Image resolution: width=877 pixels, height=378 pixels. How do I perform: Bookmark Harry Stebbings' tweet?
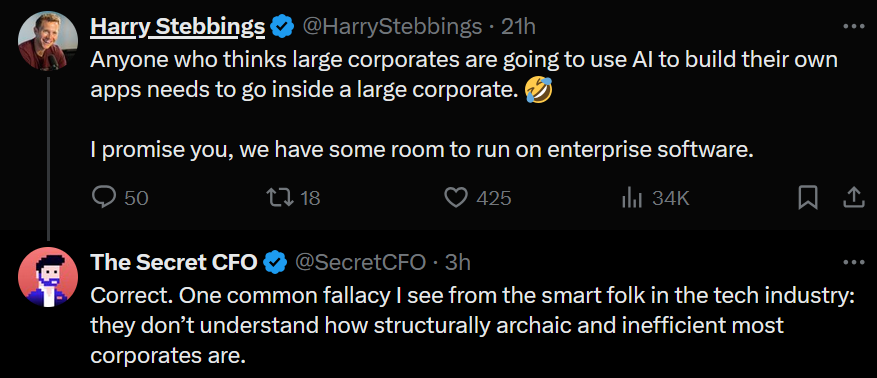pyautogui.click(x=808, y=197)
